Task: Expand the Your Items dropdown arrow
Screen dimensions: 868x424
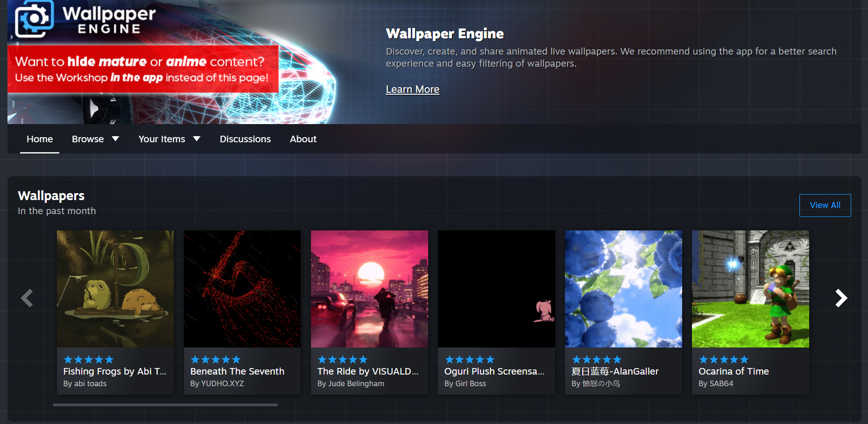Action: pyautogui.click(x=197, y=139)
